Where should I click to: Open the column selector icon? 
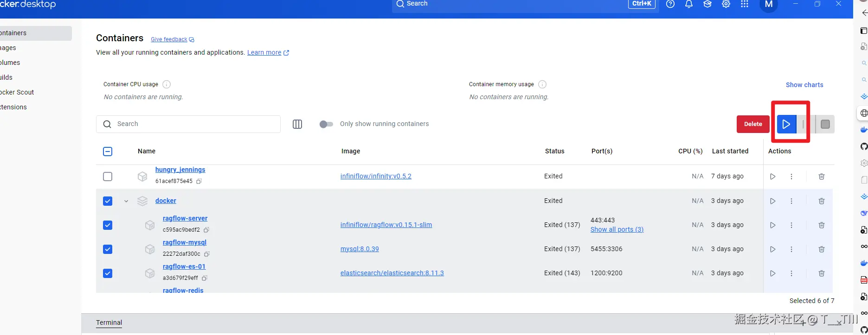[x=297, y=124]
